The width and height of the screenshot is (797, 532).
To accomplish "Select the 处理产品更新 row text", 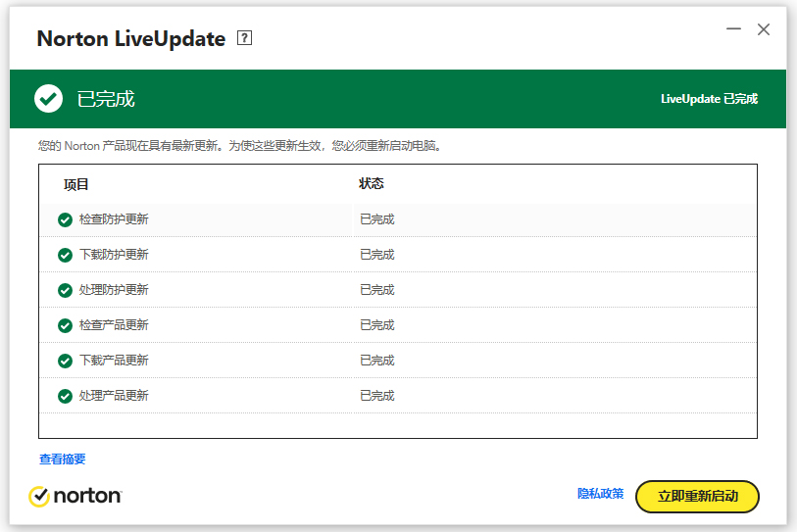I will pos(114,396).
